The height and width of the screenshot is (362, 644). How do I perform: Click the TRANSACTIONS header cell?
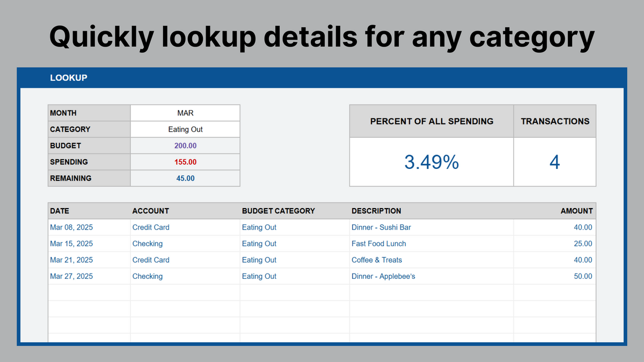[555, 121]
